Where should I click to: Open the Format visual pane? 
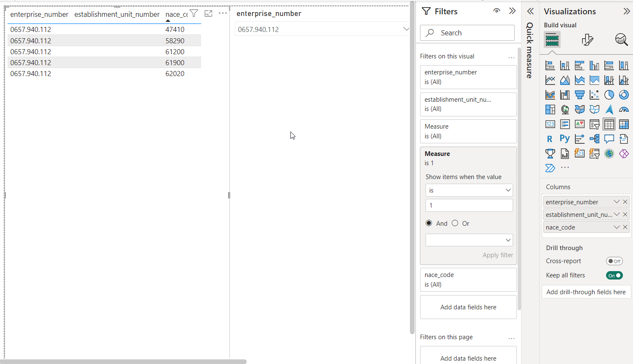click(587, 40)
